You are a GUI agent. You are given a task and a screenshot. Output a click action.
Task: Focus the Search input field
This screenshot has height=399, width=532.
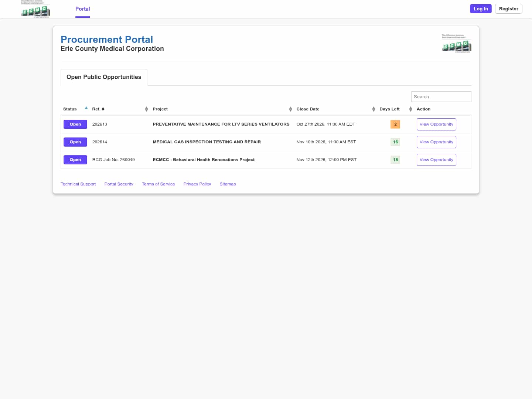(441, 96)
